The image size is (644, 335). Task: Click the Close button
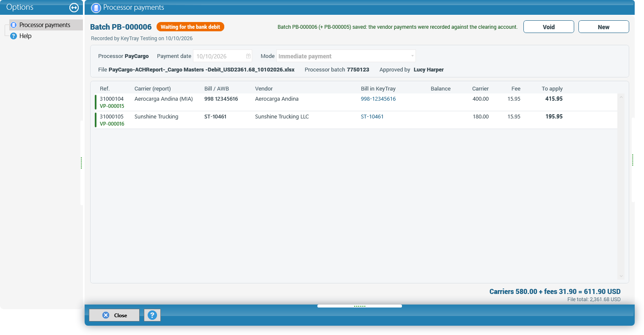click(x=114, y=315)
